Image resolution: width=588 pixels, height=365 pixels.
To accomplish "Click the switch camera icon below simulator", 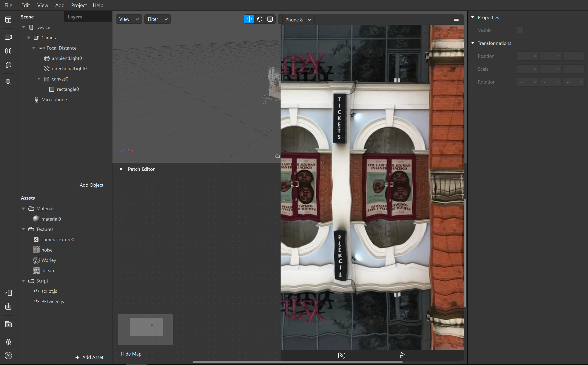I will pos(341,356).
